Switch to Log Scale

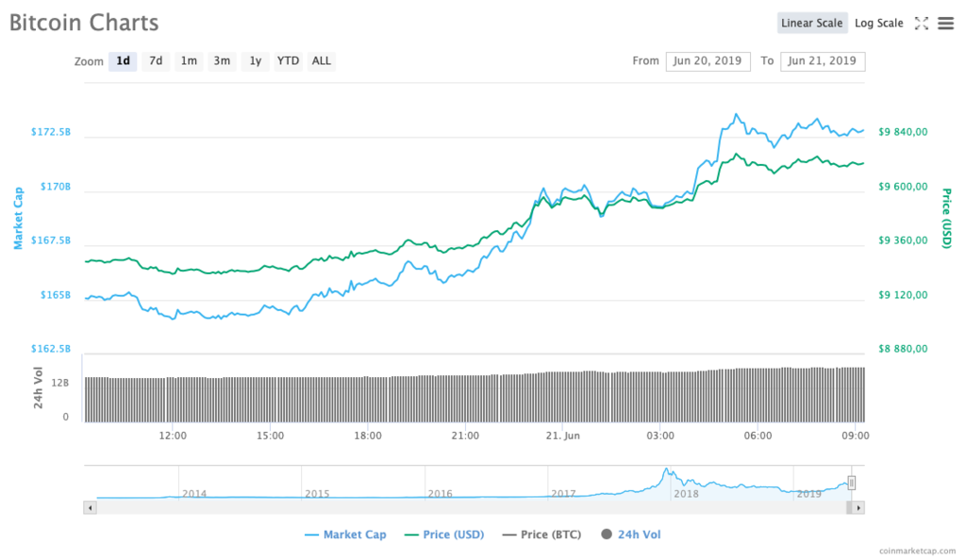click(x=878, y=23)
